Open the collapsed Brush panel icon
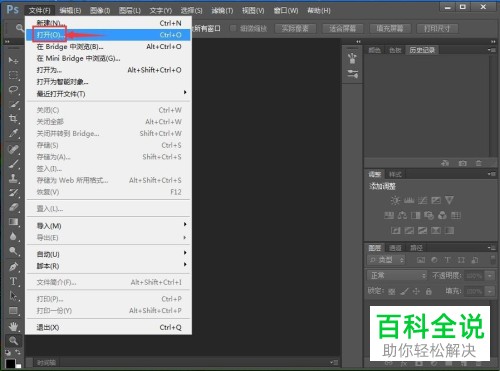This screenshot has width=500, height=371. pos(352,59)
